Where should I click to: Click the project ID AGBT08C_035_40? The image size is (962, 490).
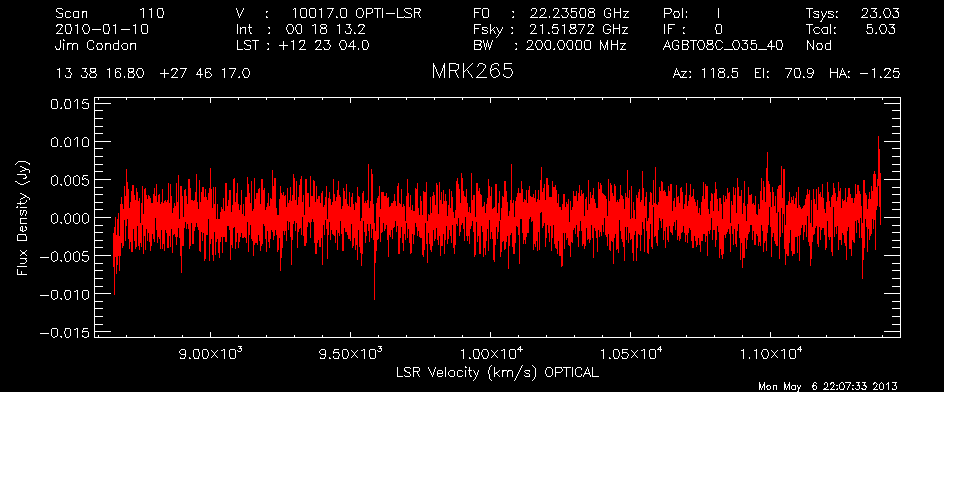point(724,46)
